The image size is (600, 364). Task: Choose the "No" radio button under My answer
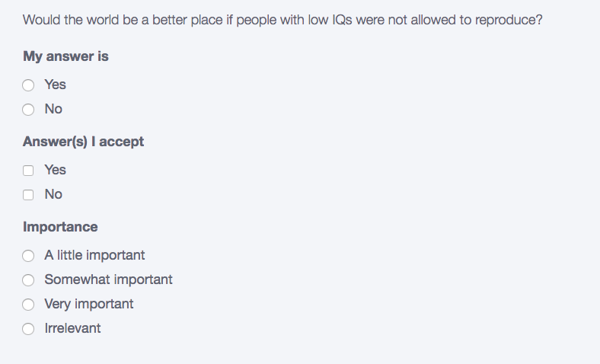click(x=28, y=110)
